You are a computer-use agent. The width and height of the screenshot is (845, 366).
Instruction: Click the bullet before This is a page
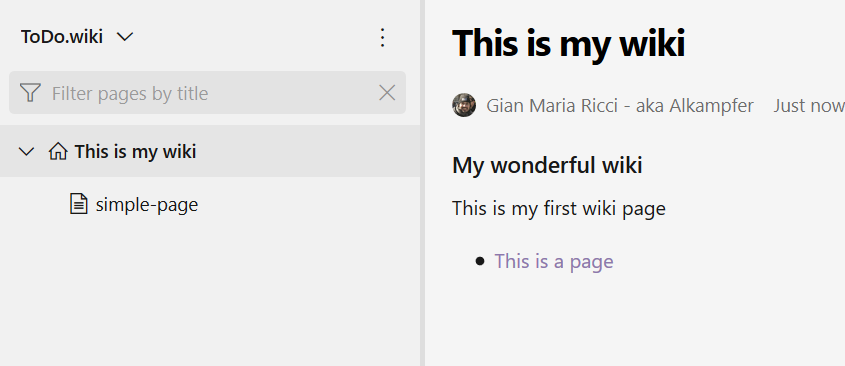pyautogui.click(x=480, y=261)
